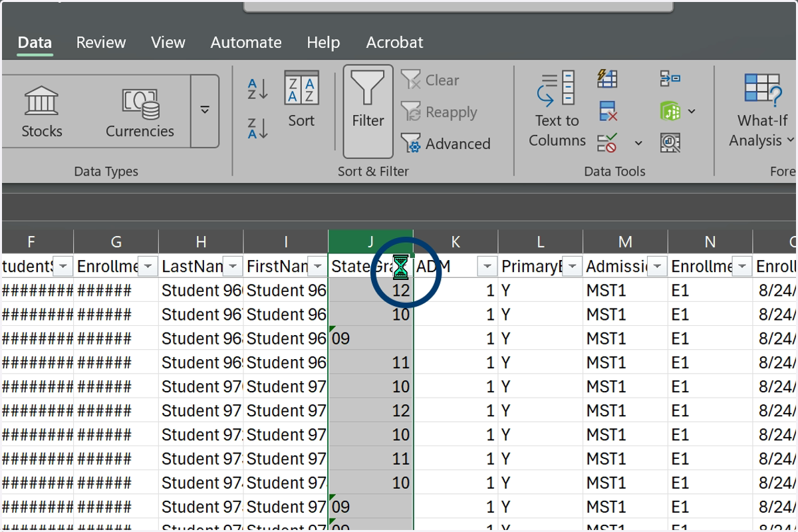
Task: Sort column ascending A to Z
Action: point(257,89)
